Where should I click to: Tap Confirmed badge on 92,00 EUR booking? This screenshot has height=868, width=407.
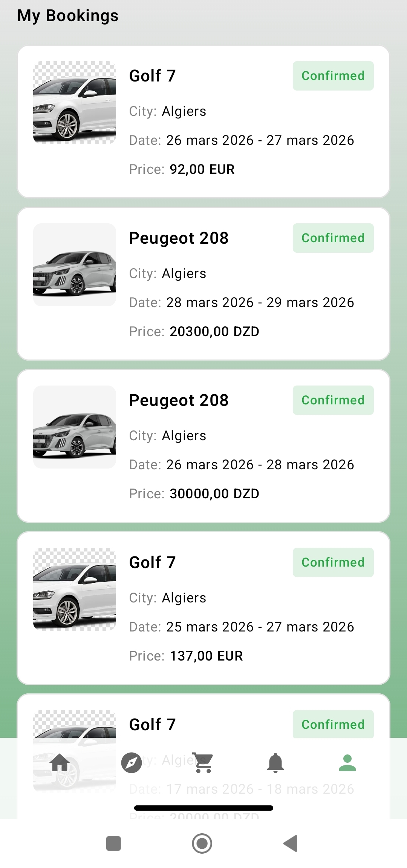333,76
